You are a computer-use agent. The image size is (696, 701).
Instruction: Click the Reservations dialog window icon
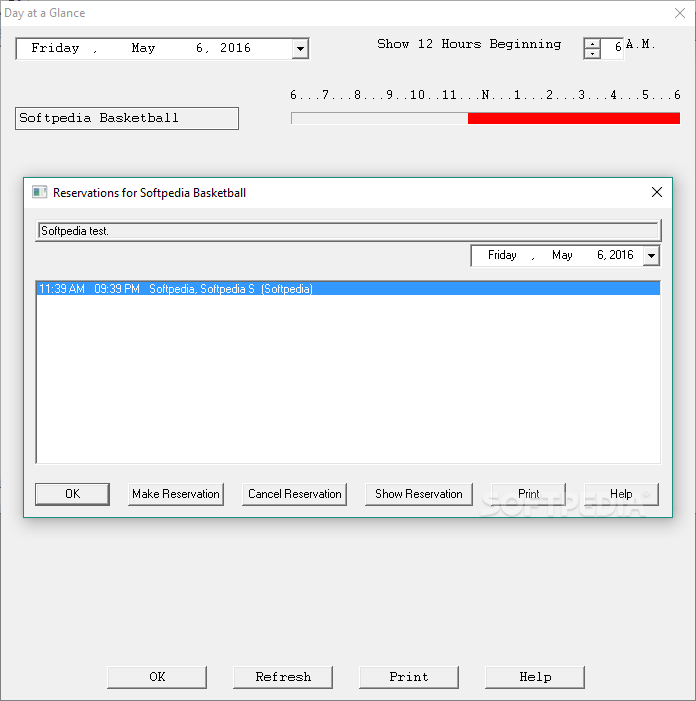[x=39, y=192]
